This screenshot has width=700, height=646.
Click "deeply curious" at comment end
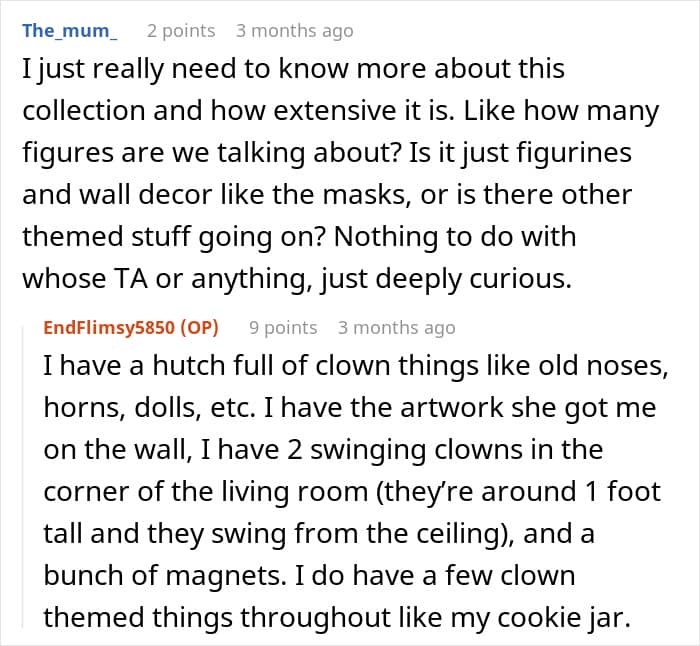click(473, 279)
